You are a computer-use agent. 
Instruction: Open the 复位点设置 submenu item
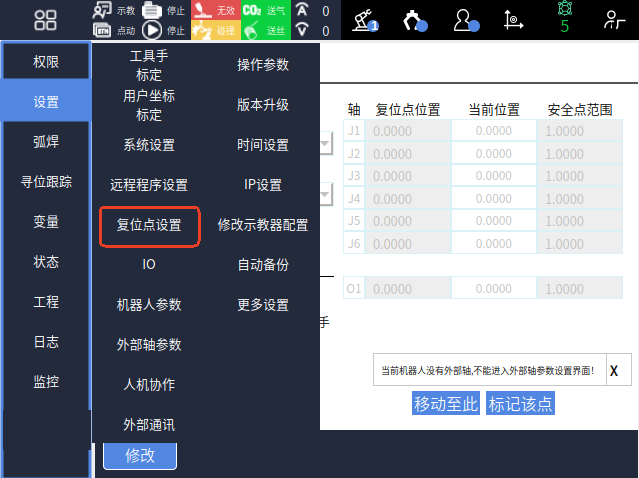click(x=149, y=225)
